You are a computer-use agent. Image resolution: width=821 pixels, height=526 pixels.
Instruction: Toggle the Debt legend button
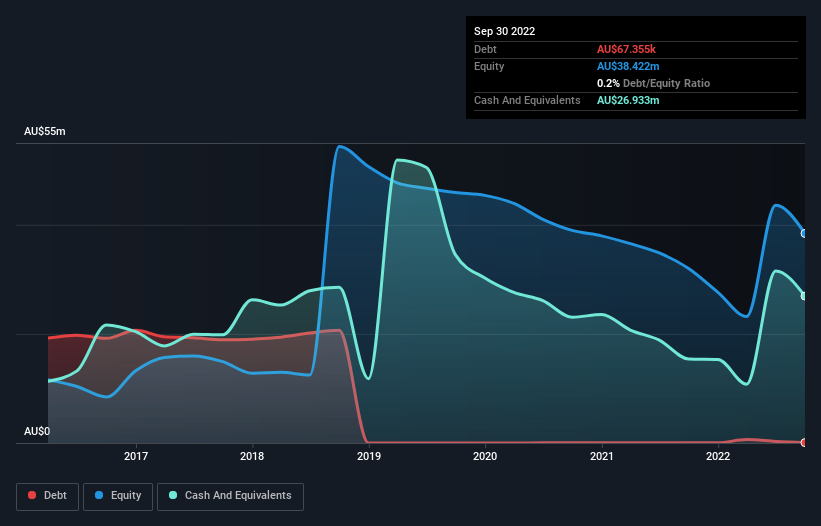[x=47, y=496]
